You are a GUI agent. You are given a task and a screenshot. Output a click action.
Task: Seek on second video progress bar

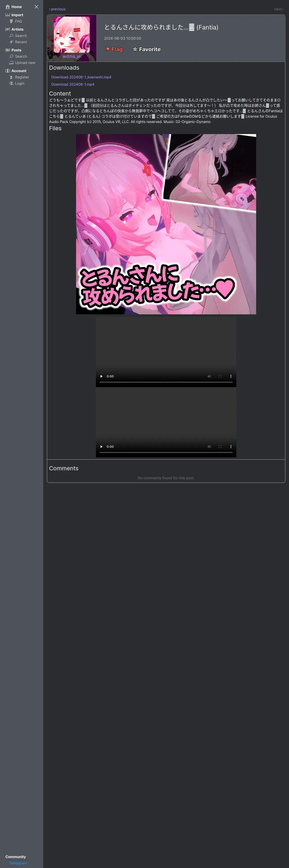click(166, 452)
